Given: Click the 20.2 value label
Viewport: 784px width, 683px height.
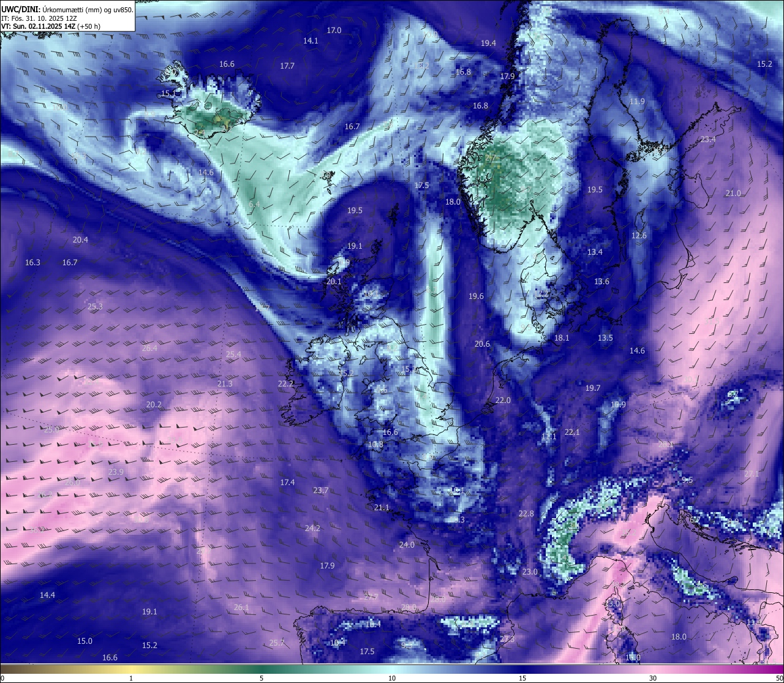Looking at the screenshot, I should (x=154, y=404).
